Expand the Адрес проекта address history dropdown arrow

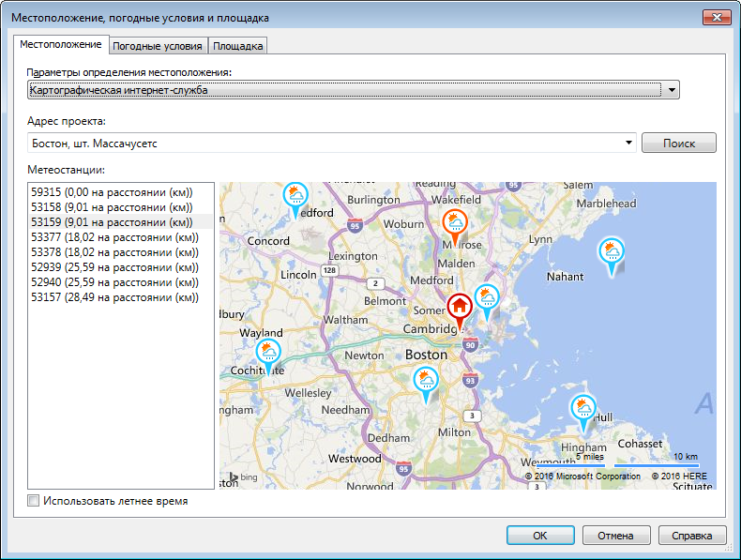628,143
